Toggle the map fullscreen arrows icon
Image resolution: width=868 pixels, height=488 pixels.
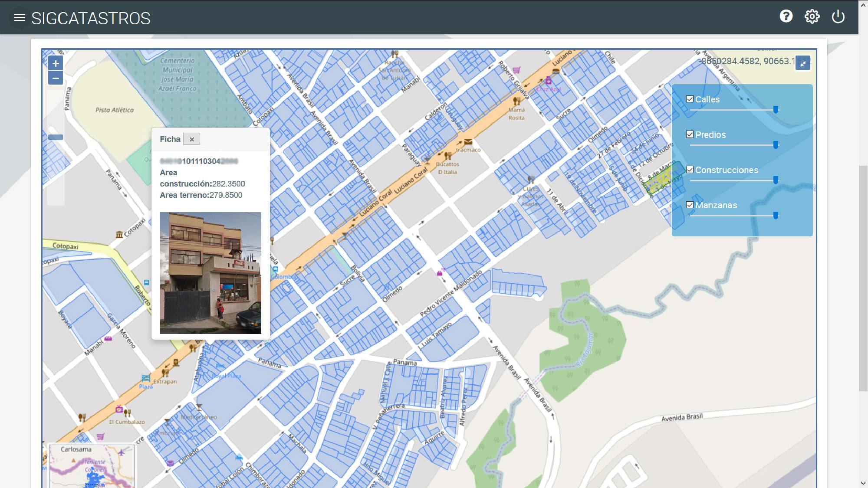803,63
